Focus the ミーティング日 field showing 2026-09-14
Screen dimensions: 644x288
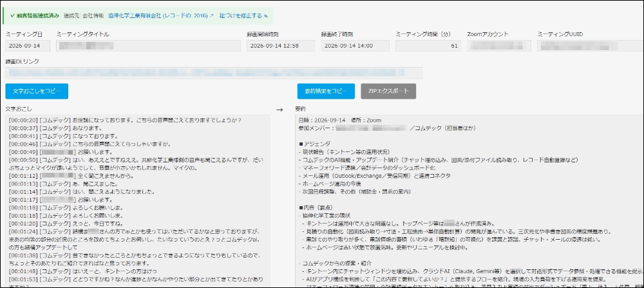pos(28,46)
